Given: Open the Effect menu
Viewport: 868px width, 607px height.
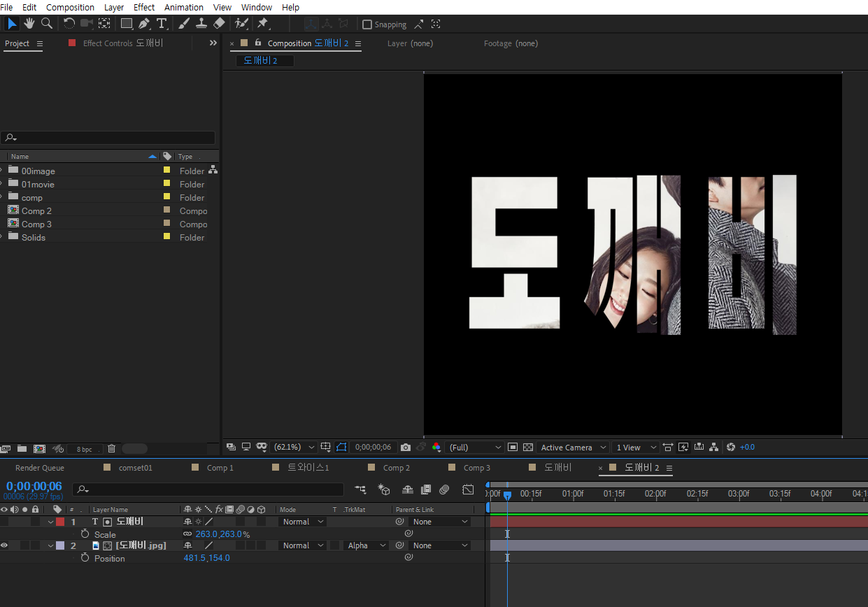Looking at the screenshot, I should click(144, 7).
